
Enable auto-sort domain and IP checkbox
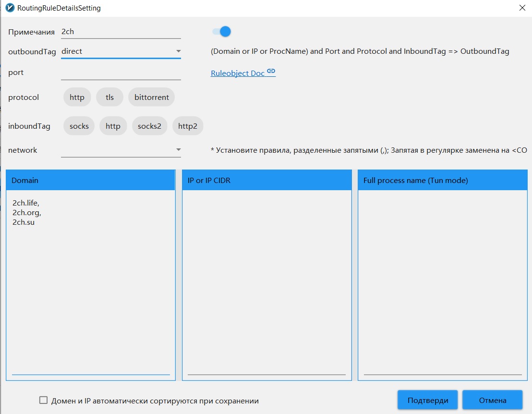(x=43, y=400)
